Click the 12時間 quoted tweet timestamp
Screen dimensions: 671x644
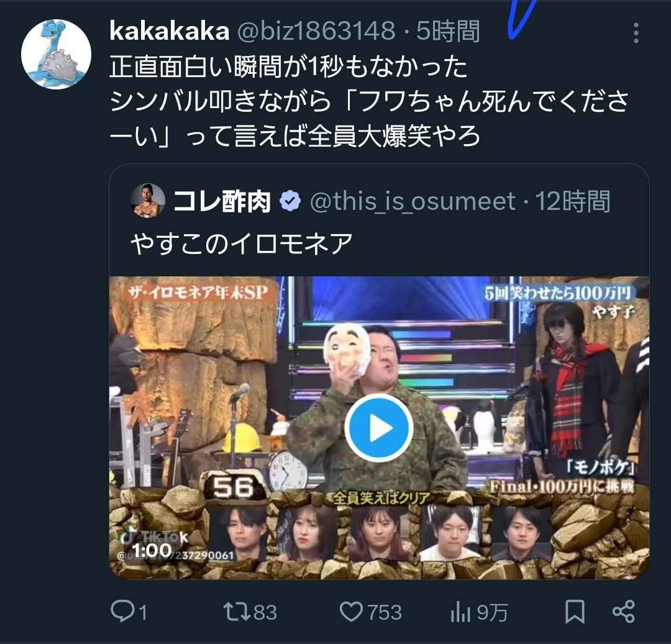(573, 201)
